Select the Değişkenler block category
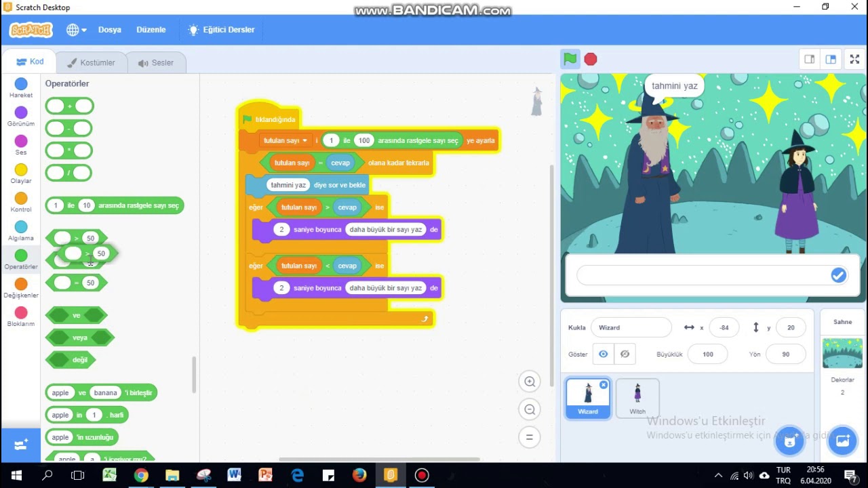Viewport: 868px width, 488px height. pyautogui.click(x=21, y=287)
